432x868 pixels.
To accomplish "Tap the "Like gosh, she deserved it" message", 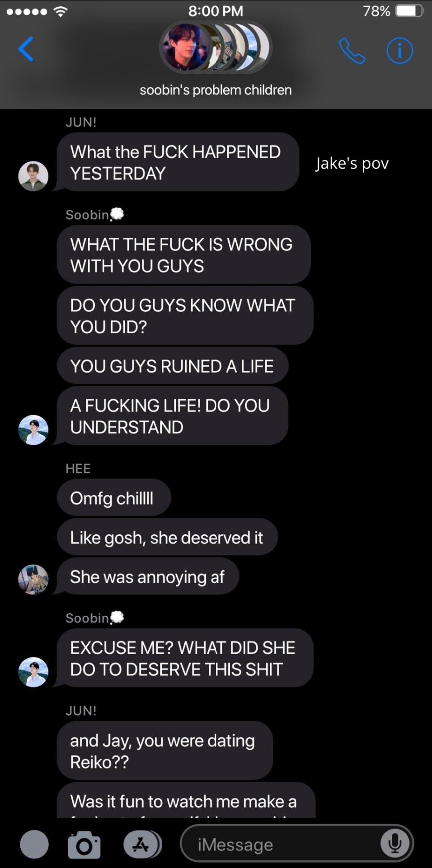I will point(167,538).
